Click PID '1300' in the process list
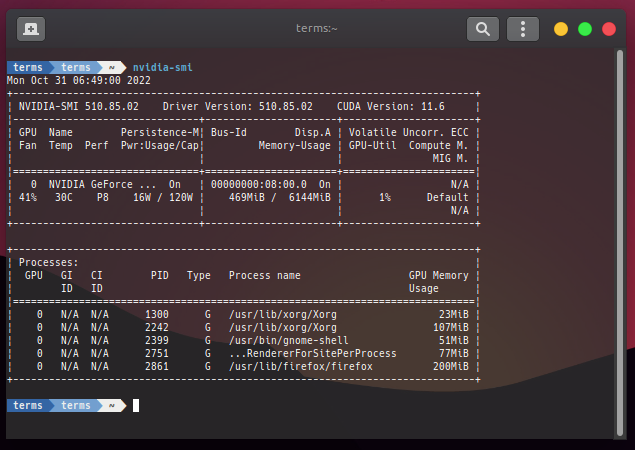 coord(157,314)
